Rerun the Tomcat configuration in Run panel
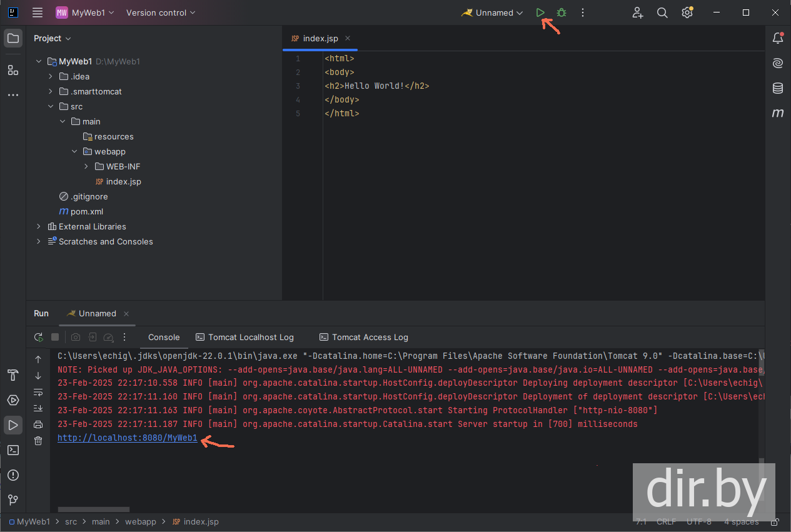The width and height of the screenshot is (791, 532). pyautogui.click(x=39, y=337)
